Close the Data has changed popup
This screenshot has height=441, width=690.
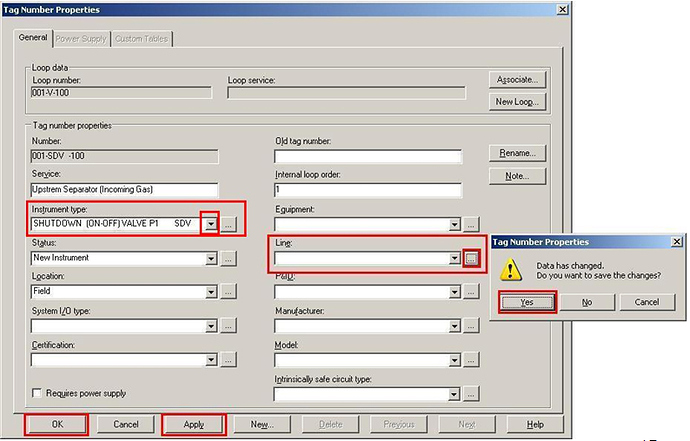click(x=677, y=242)
